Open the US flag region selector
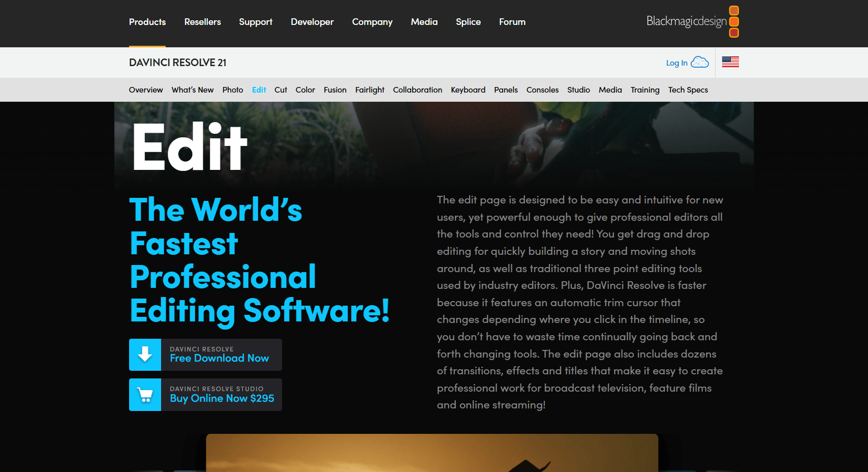868x472 pixels. coord(730,62)
